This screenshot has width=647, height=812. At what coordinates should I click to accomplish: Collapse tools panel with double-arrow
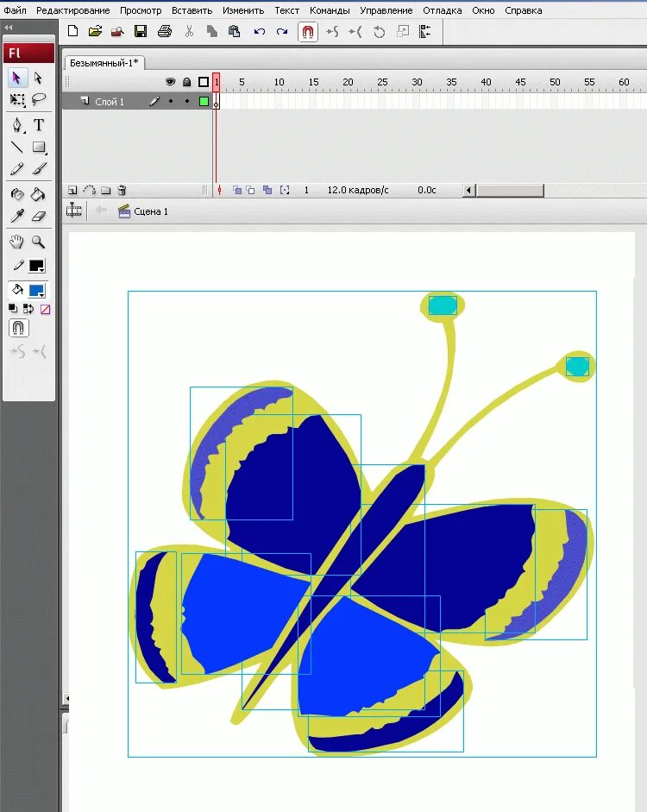(x=9, y=28)
